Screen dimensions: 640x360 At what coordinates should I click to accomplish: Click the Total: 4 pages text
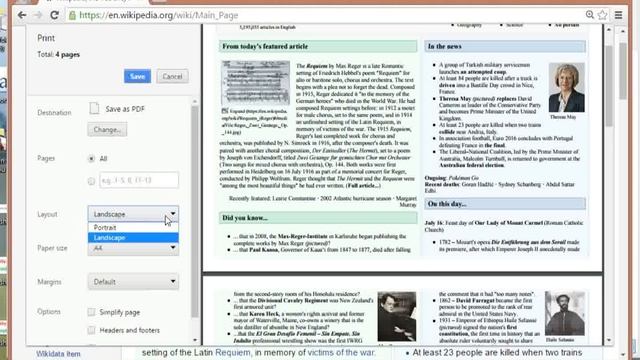pyautogui.click(x=58, y=55)
